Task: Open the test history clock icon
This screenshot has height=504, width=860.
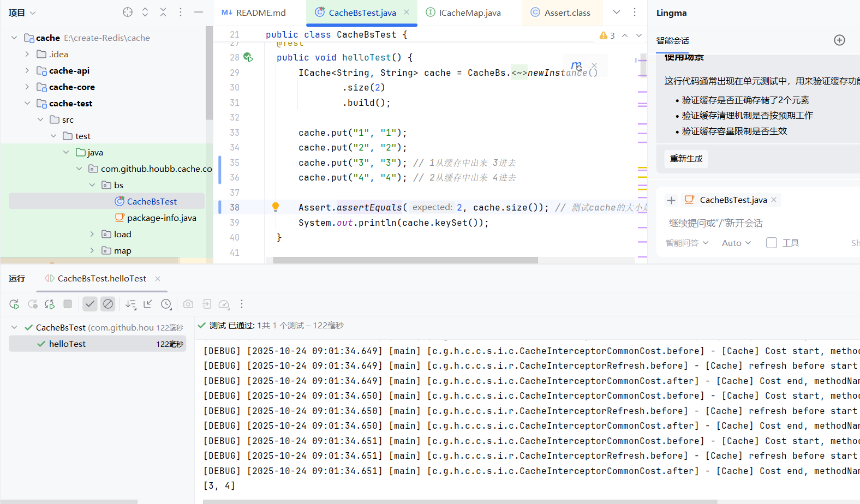Action: tap(166, 304)
